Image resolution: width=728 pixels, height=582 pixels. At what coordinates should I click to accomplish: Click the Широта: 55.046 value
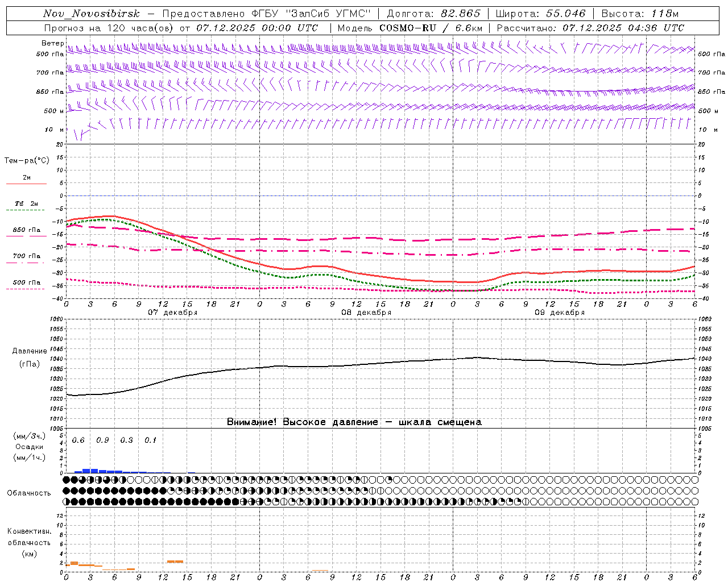(540, 14)
